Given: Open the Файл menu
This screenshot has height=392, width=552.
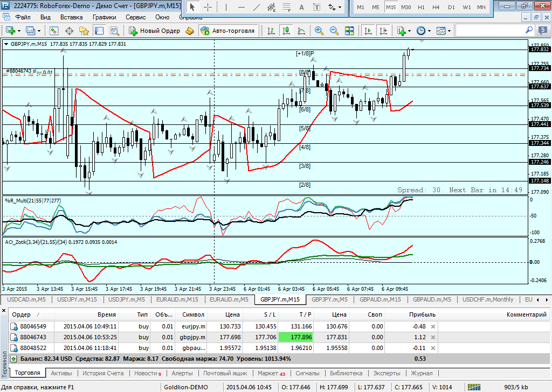Looking at the screenshot, I should point(23,17).
